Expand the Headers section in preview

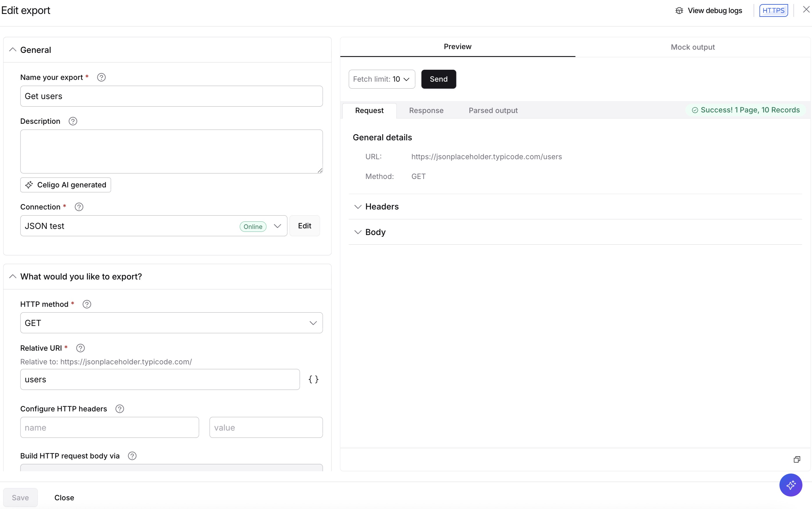coord(358,207)
